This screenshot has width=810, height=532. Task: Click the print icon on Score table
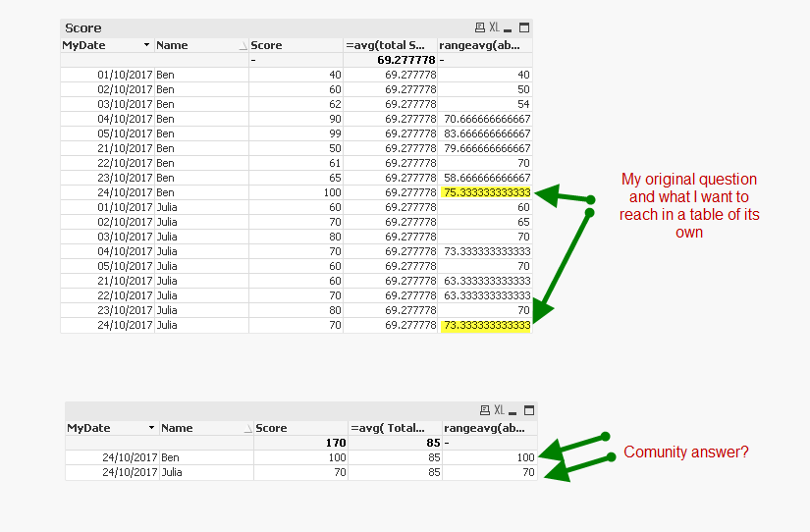480,27
